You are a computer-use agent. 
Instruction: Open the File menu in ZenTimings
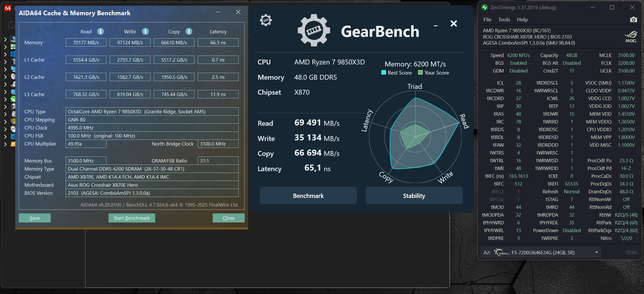click(487, 20)
